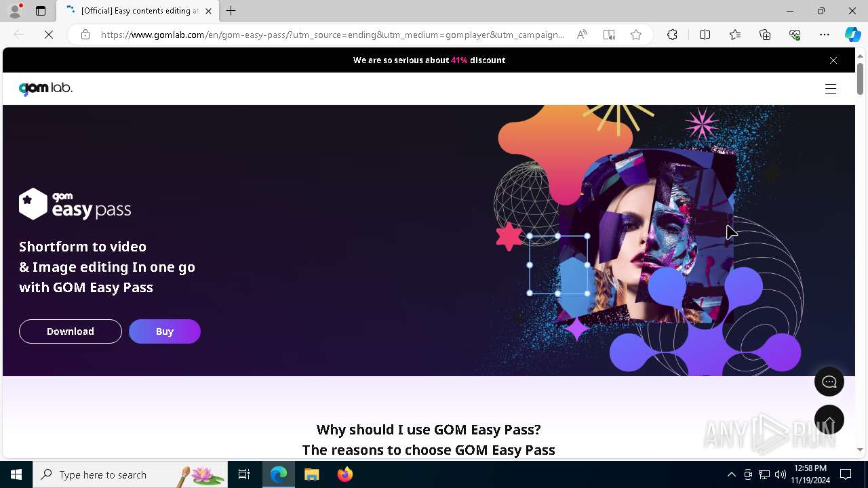The image size is (868, 488).
Task: Dismiss the 41% discount banner
Action: coord(833,60)
